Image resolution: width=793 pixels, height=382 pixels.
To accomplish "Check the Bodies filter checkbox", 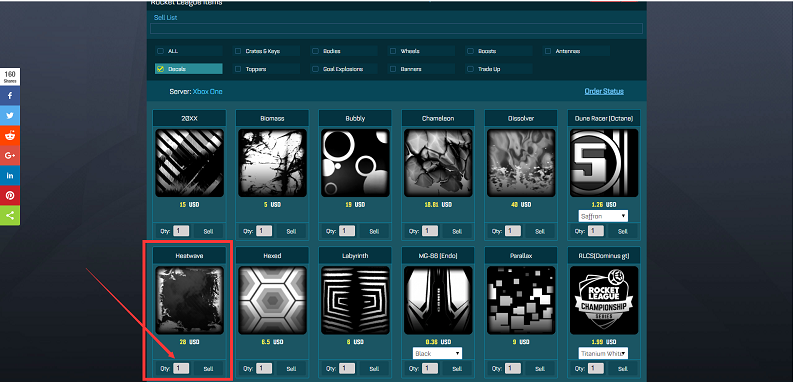I will [315, 51].
